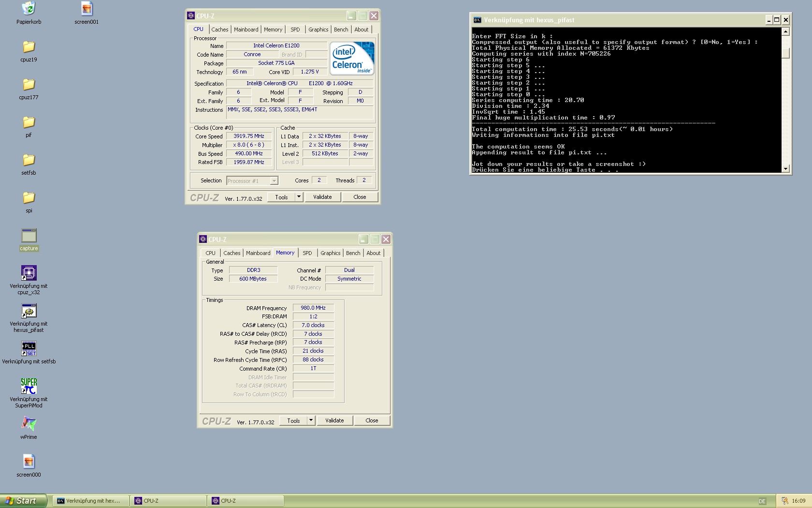This screenshot has height=508, width=812.
Task: Open About tab in lower CPU-Z
Action: click(x=373, y=253)
